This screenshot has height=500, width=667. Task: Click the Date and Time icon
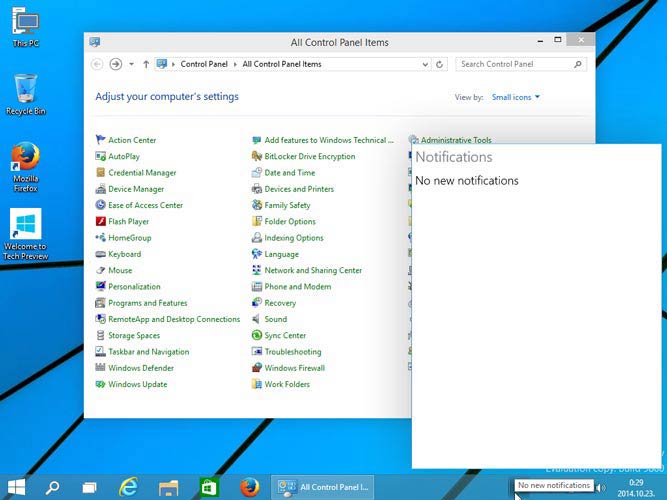coord(257,172)
